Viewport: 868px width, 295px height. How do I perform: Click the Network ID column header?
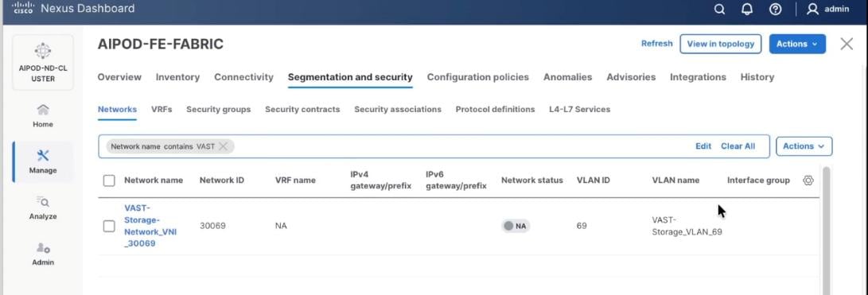pos(221,180)
